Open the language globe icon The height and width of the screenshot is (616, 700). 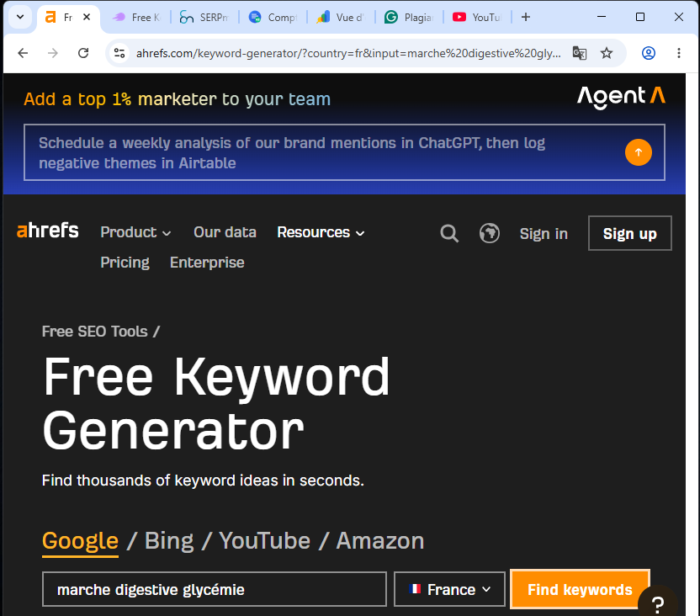coord(490,233)
